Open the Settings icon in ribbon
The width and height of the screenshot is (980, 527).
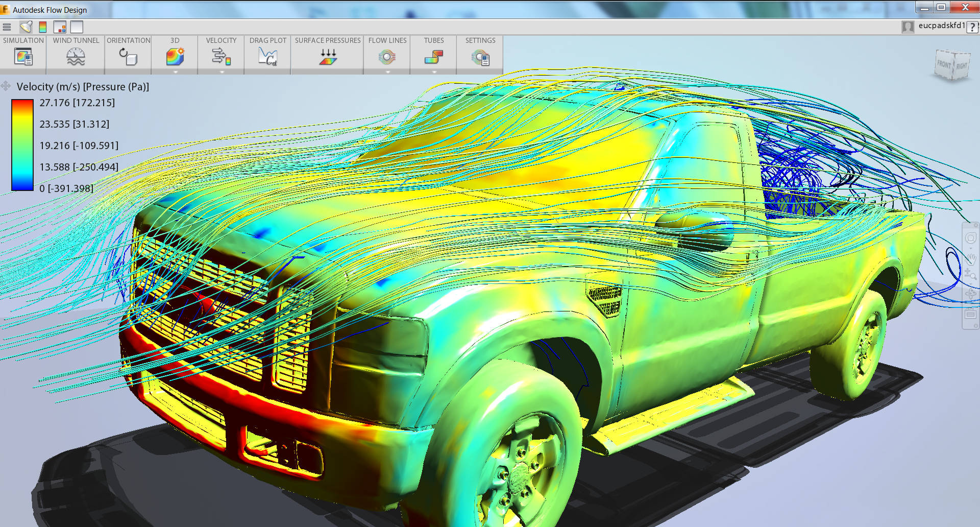pos(480,57)
